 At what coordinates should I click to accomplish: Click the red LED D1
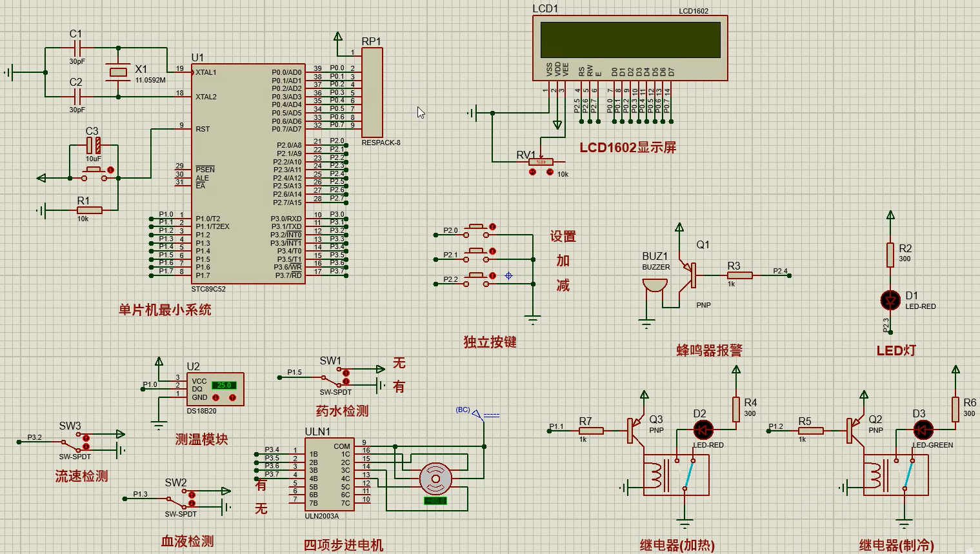[890, 300]
